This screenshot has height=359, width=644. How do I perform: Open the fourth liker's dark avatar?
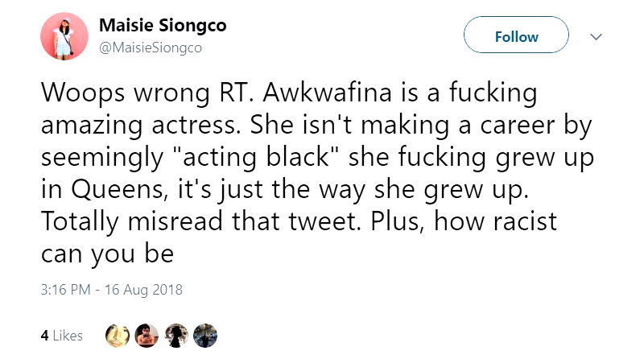click(x=205, y=335)
